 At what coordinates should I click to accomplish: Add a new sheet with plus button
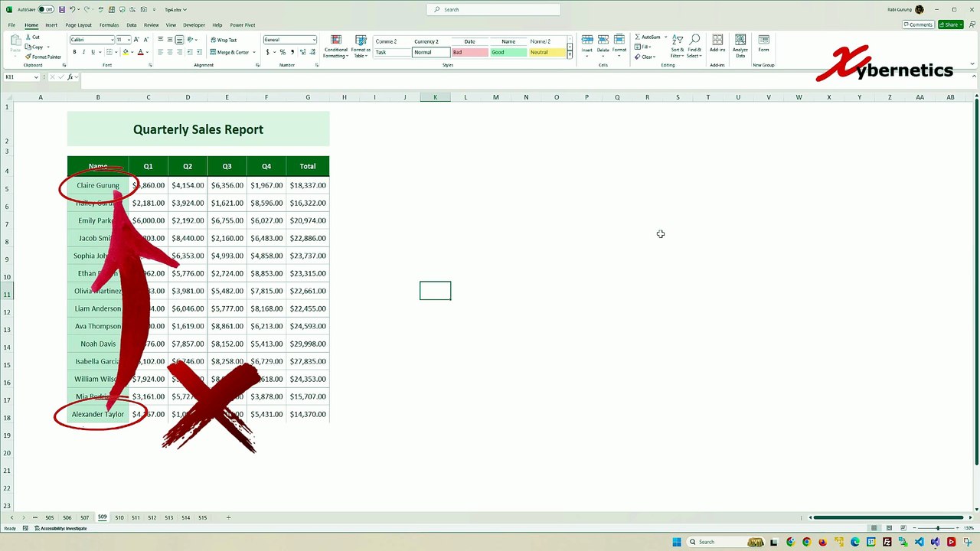pos(228,518)
